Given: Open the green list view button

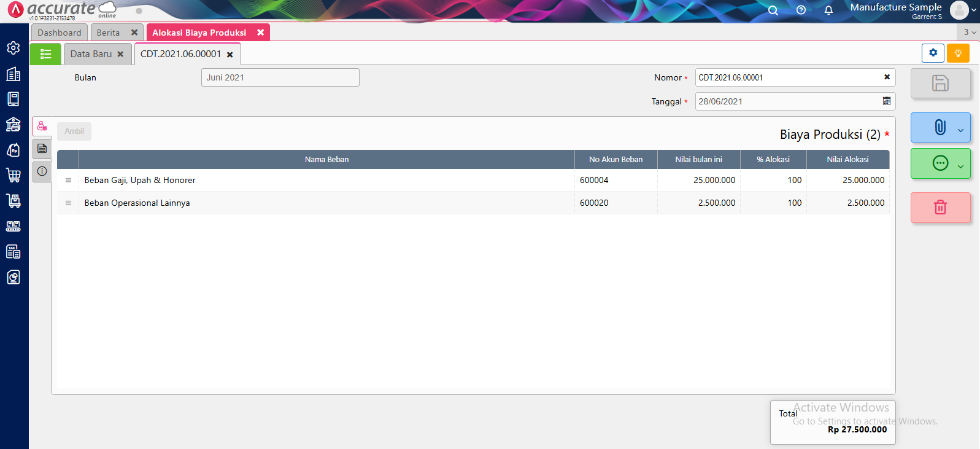Looking at the screenshot, I should coord(45,54).
